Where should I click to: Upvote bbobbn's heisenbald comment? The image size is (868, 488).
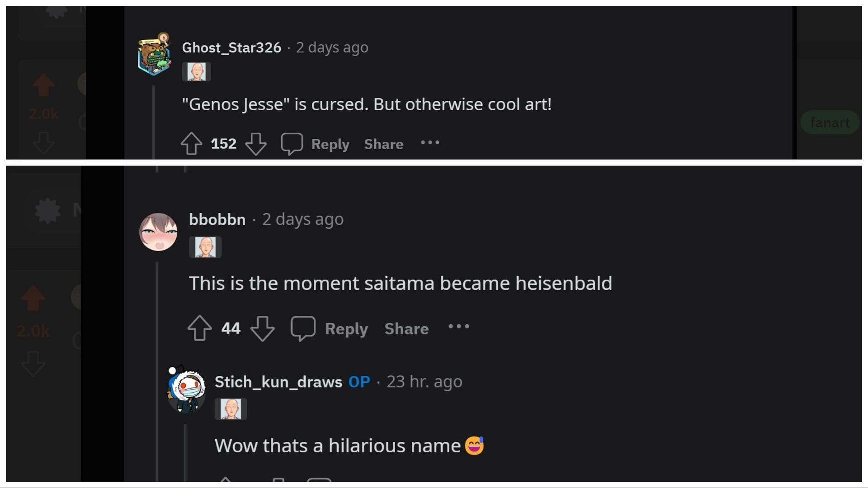[199, 328]
